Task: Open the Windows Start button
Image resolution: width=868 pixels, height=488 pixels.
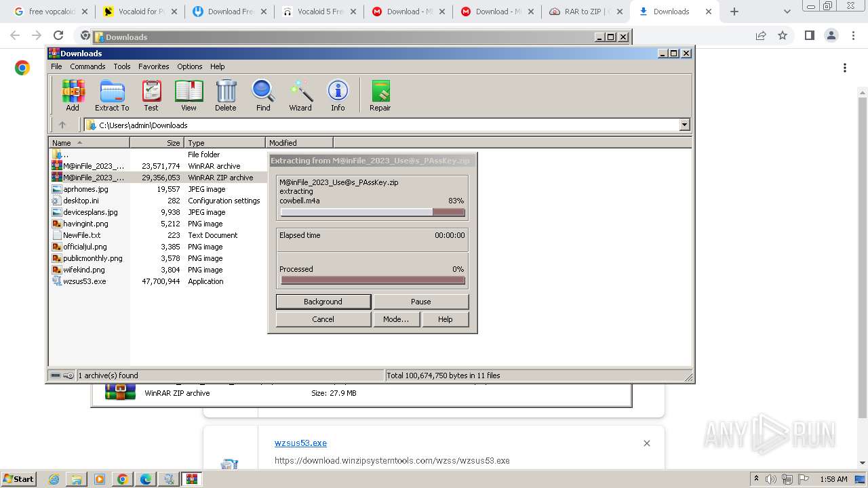Action: coord(18,479)
